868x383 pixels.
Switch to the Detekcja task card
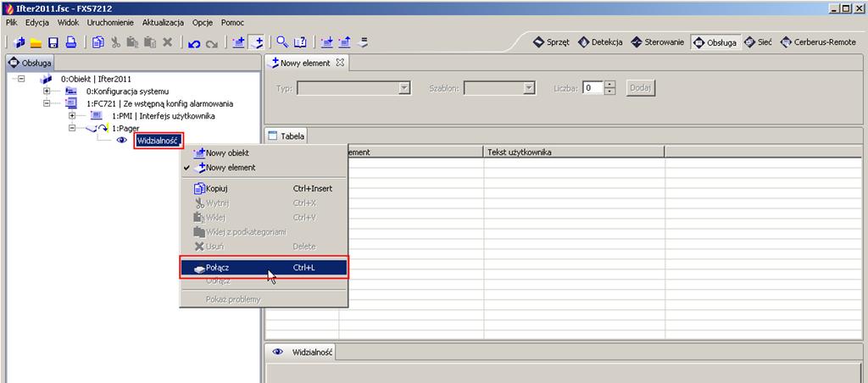pos(600,42)
